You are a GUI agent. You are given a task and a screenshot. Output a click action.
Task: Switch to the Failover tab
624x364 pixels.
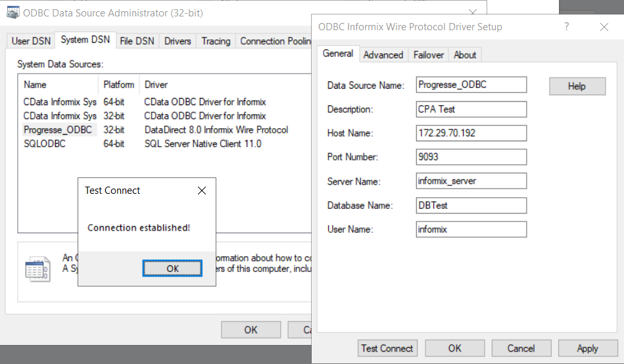[429, 55]
